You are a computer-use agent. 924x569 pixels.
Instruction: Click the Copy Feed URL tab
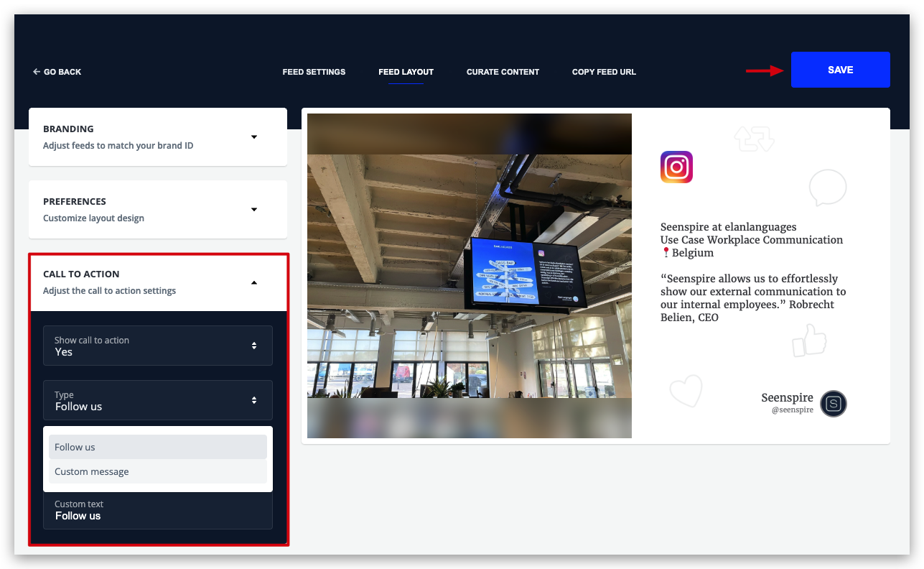pyautogui.click(x=604, y=72)
